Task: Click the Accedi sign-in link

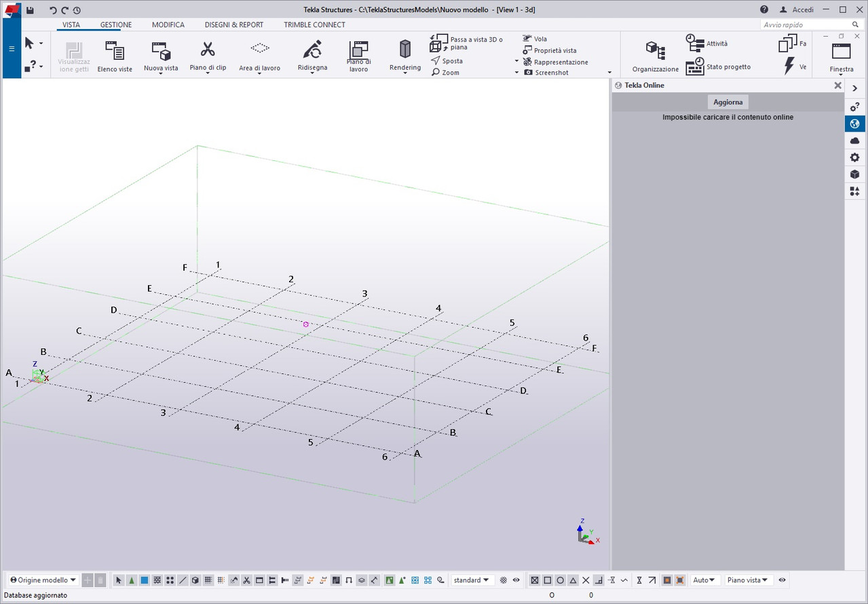Action: [x=797, y=10]
